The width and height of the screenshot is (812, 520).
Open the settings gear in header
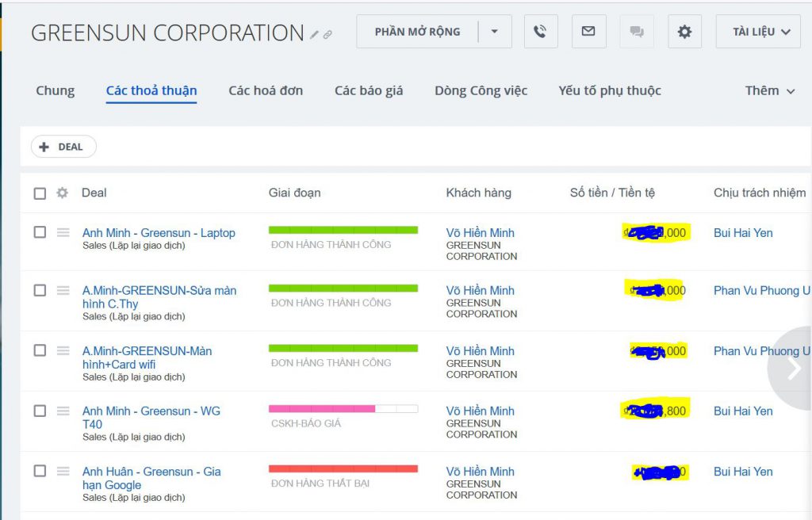point(684,32)
